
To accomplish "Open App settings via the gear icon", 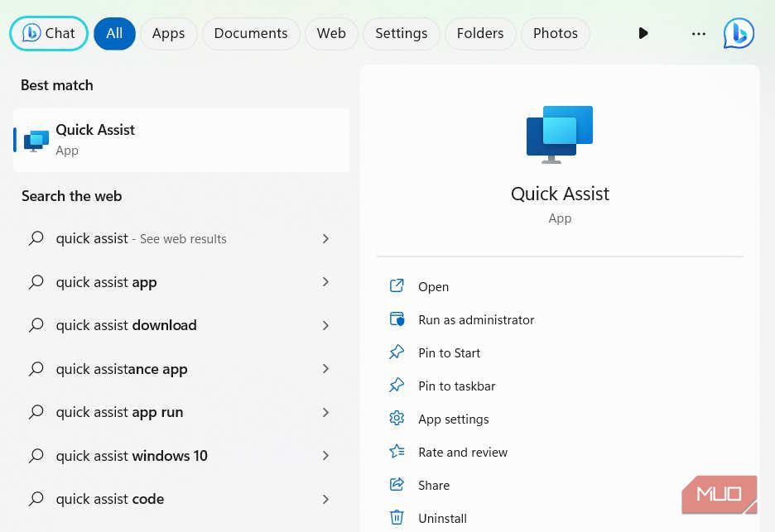I will tap(397, 419).
